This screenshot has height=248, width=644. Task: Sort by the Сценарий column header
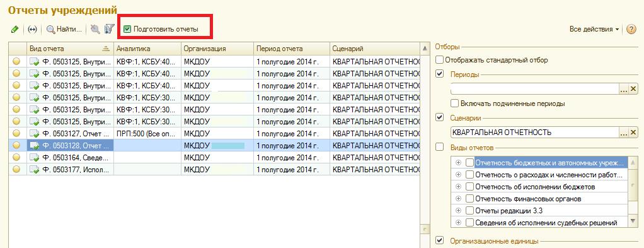[375, 49]
